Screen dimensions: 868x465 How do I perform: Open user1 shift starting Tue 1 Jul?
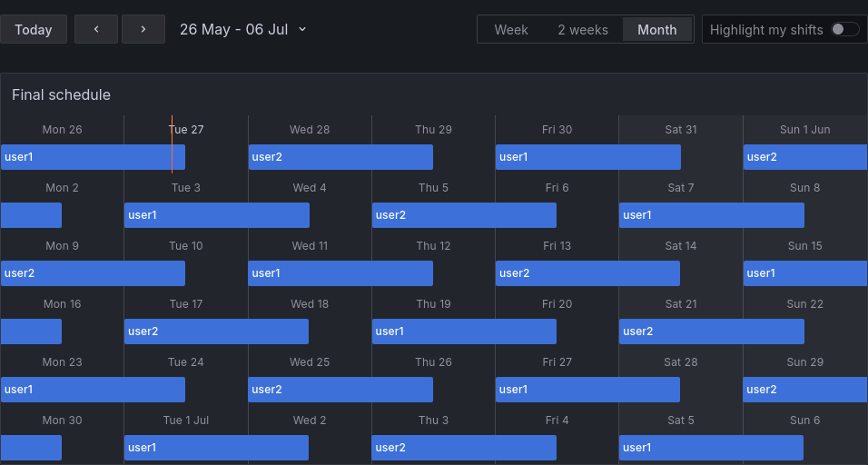pyautogui.click(x=216, y=448)
